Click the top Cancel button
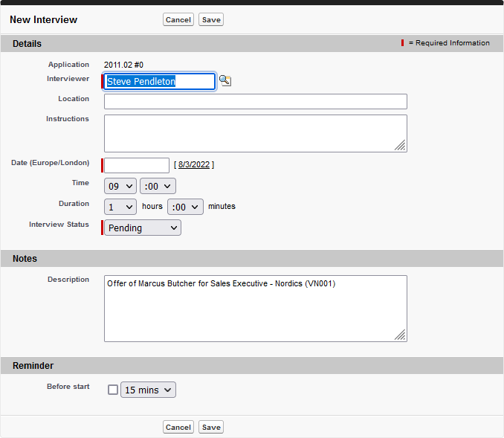Screen dimensions: 504x438 [x=178, y=20]
